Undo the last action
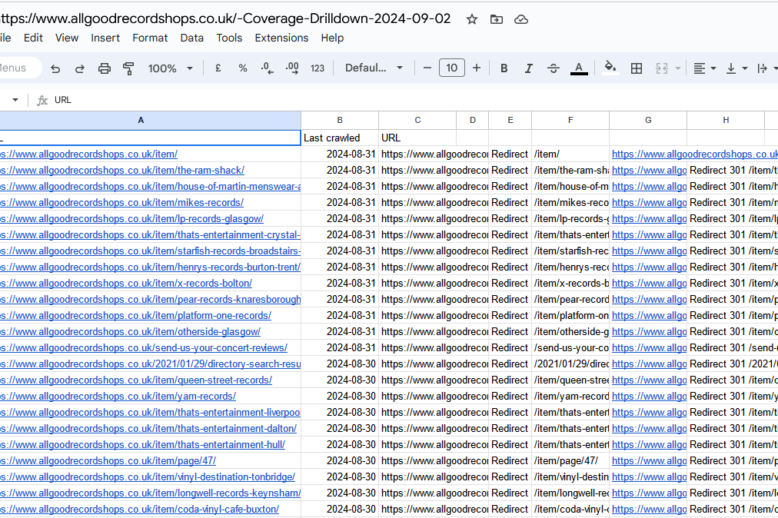Viewport: 778px width, 518px height. [x=55, y=68]
